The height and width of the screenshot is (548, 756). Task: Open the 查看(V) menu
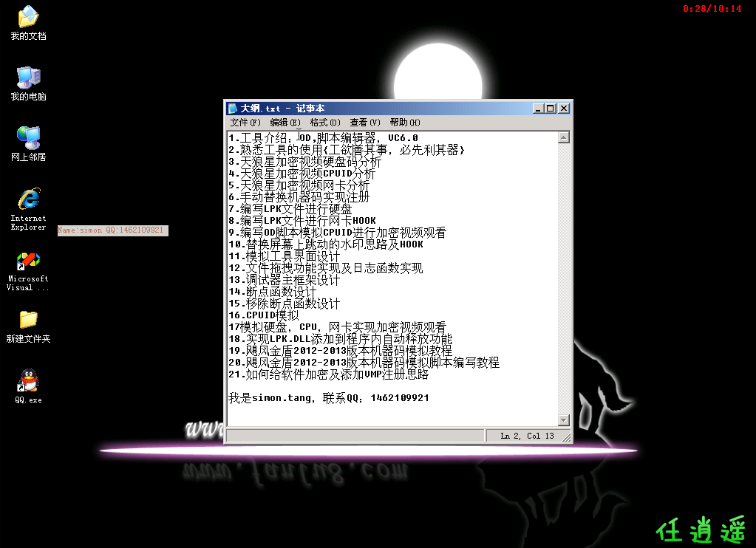(365, 123)
